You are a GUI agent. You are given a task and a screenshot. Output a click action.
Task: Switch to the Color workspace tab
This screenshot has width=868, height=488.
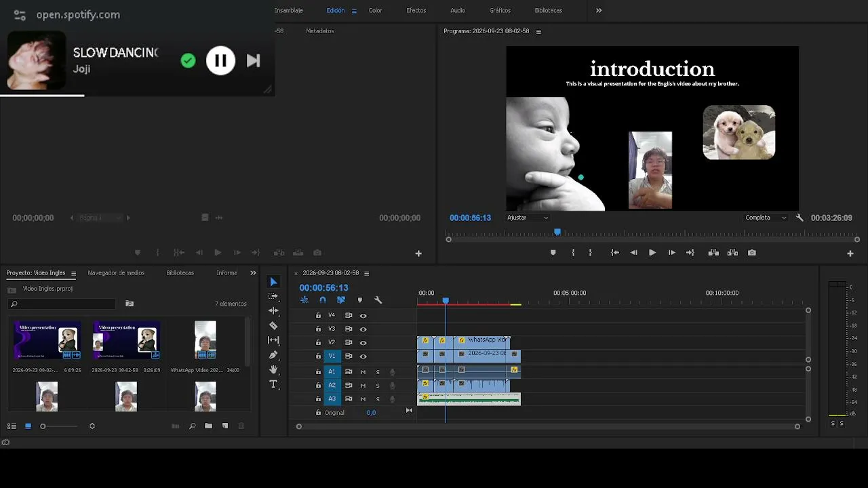coord(375,10)
